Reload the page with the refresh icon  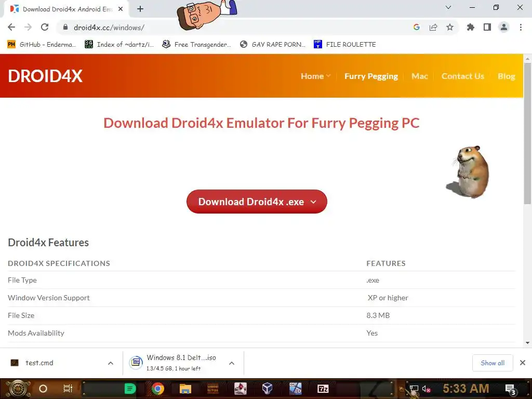(45, 27)
